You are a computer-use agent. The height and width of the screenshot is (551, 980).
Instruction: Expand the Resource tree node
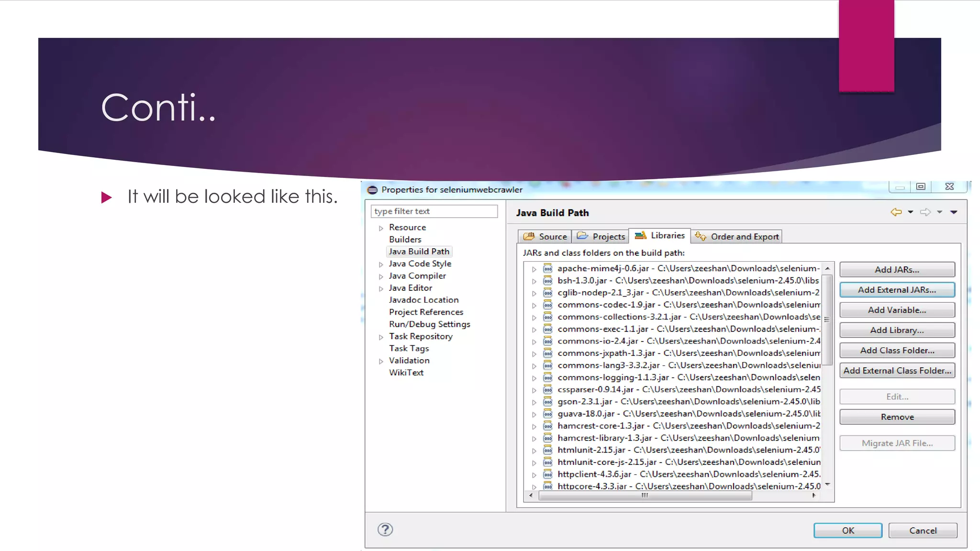[381, 228]
